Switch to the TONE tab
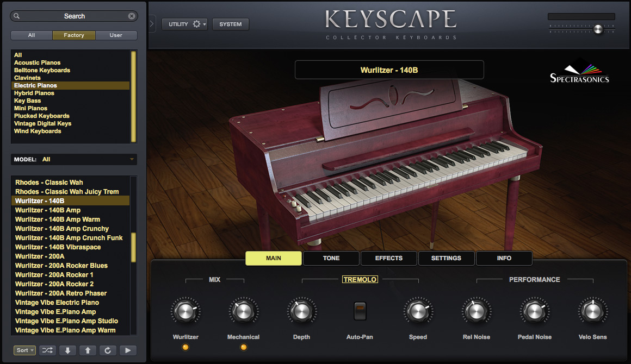 tap(331, 259)
